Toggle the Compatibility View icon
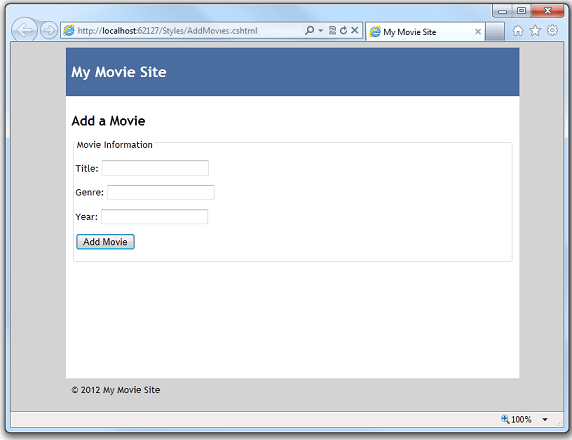 tap(332, 30)
